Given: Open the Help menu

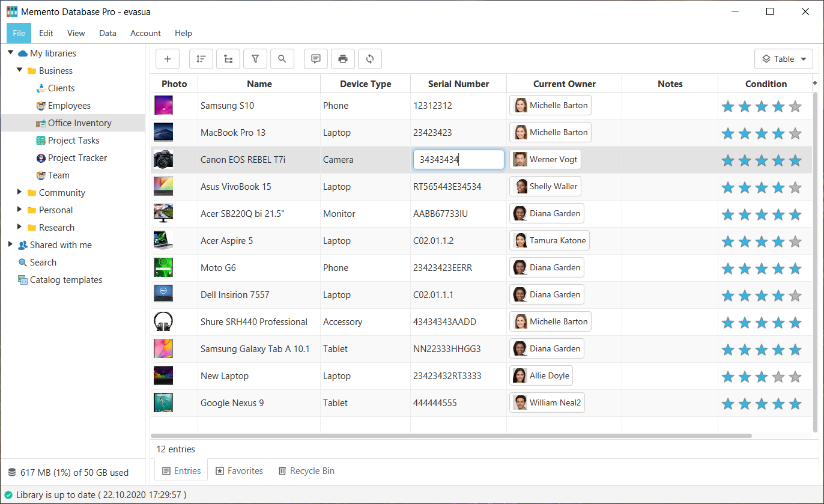Looking at the screenshot, I should [184, 33].
